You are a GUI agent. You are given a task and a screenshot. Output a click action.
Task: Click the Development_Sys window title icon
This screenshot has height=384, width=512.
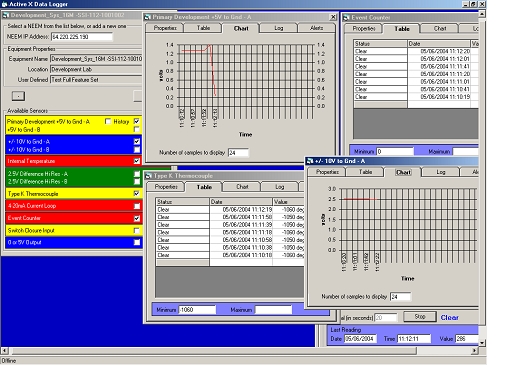tap(6, 15)
